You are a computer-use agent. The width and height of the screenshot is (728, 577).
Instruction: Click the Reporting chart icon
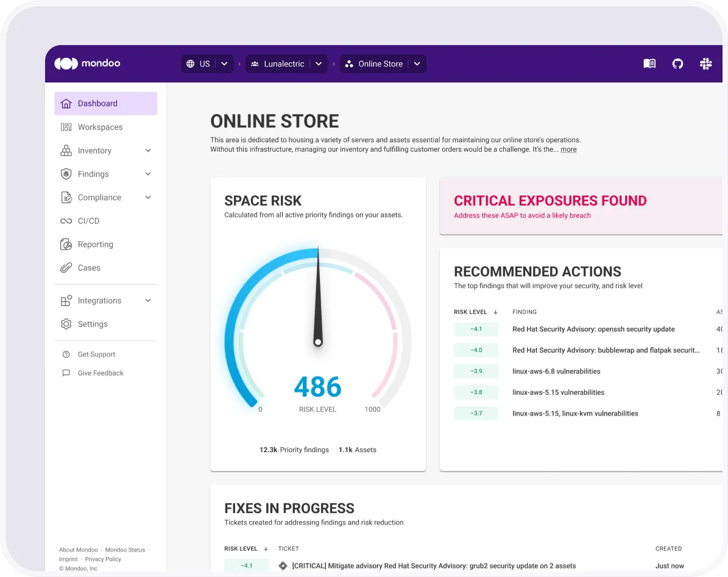pyautogui.click(x=66, y=244)
